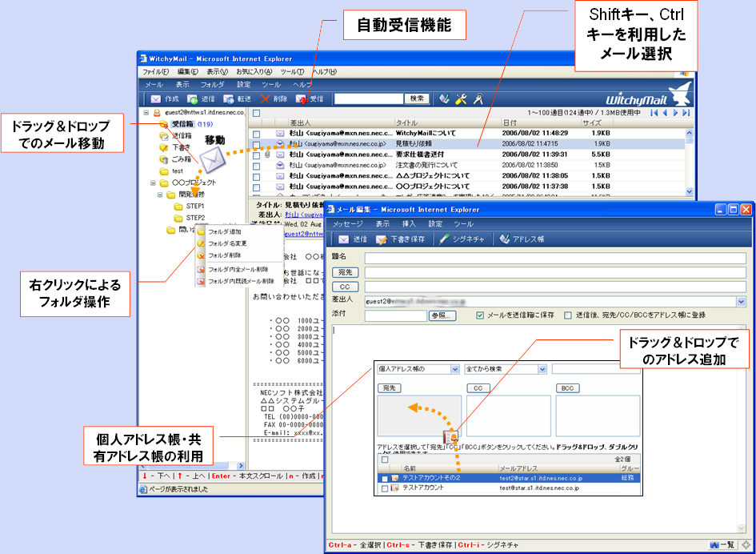Screen dimensions: 756x554
Task: Click the 返信 reply toolbar icon
Action: (x=192, y=99)
